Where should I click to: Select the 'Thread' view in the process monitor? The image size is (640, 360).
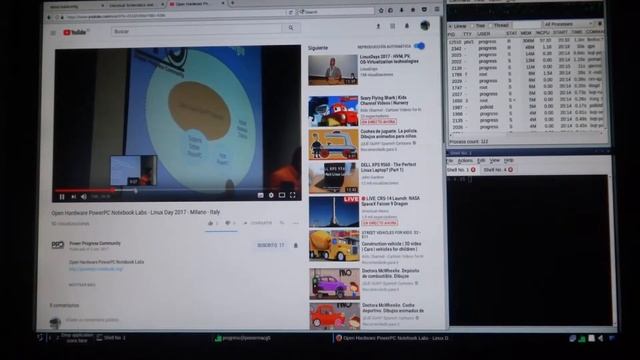[x=499, y=25]
